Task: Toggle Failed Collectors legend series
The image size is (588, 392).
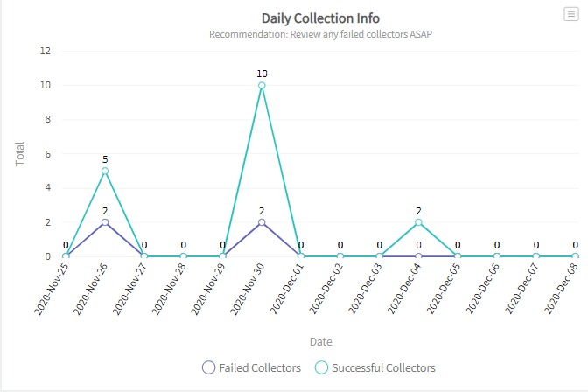Action: point(260,367)
